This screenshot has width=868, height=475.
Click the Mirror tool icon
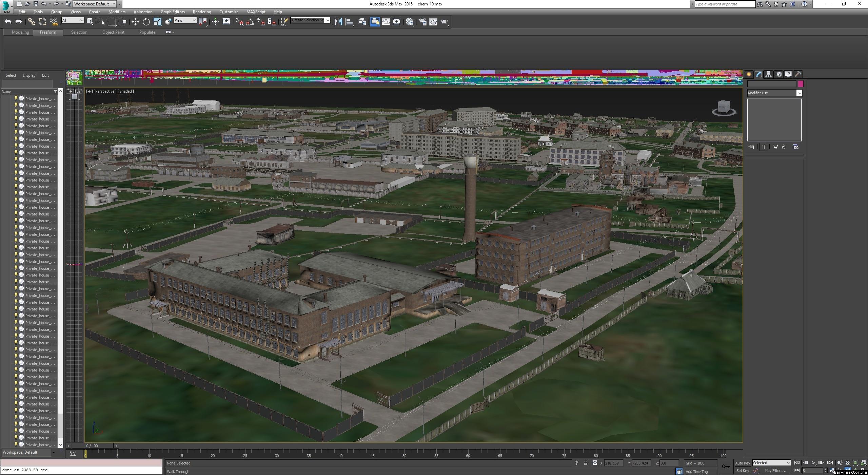pyautogui.click(x=338, y=22)
